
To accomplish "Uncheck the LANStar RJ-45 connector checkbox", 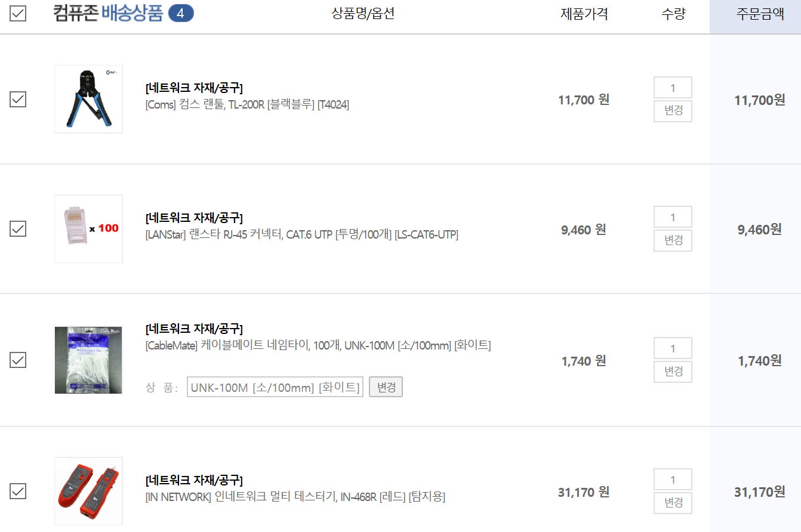I will tap(18, 229).
